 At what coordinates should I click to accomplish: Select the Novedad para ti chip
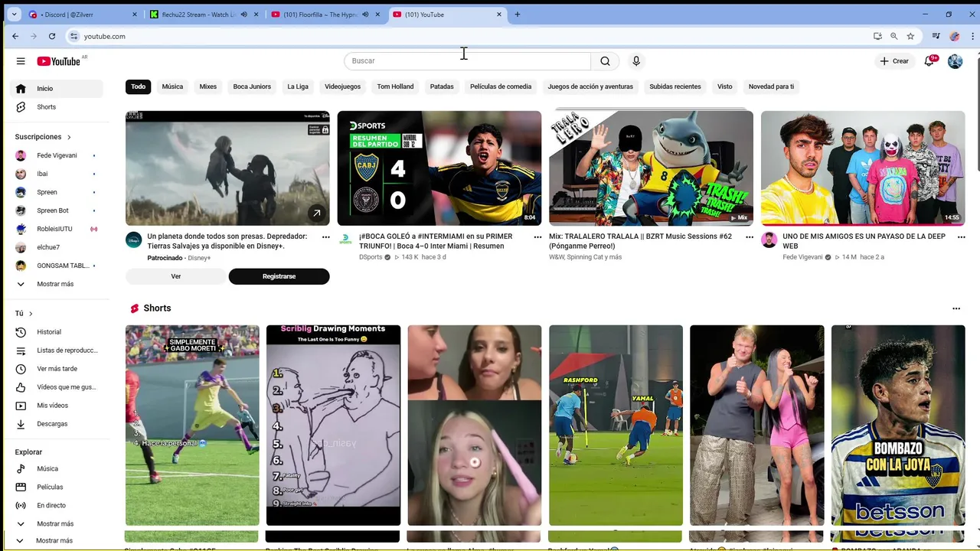771,86
